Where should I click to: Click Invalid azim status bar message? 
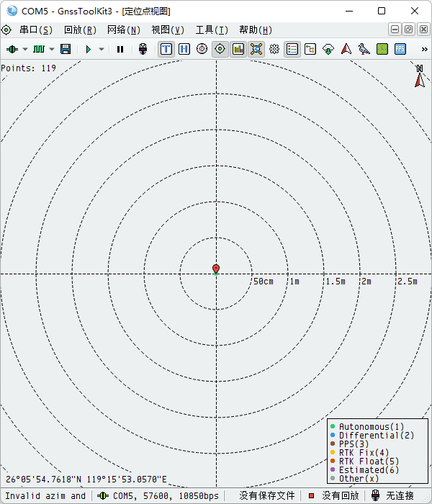click(x=45, y=496)
